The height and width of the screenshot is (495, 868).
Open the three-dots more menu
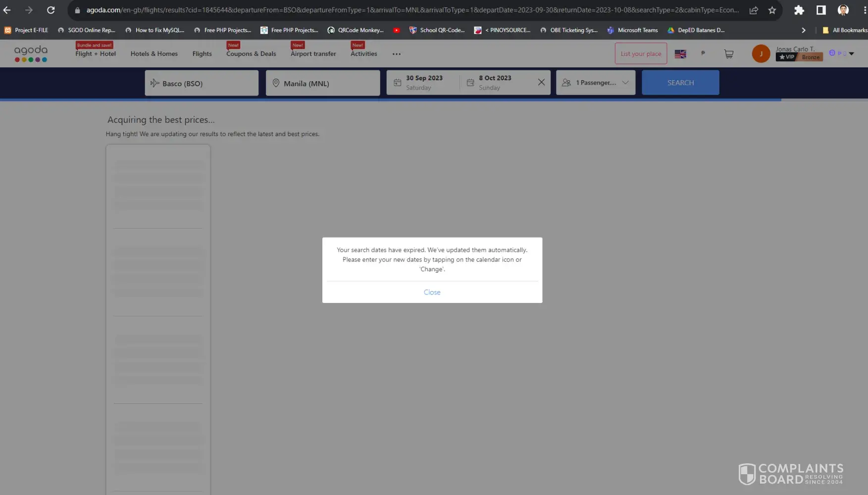pyautogui.click(x=397, y=54)
